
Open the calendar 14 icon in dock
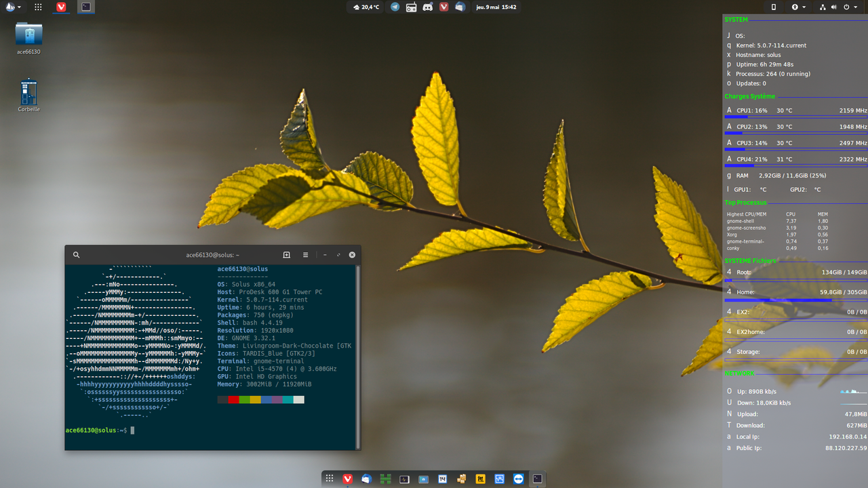(x=443, y=479)
